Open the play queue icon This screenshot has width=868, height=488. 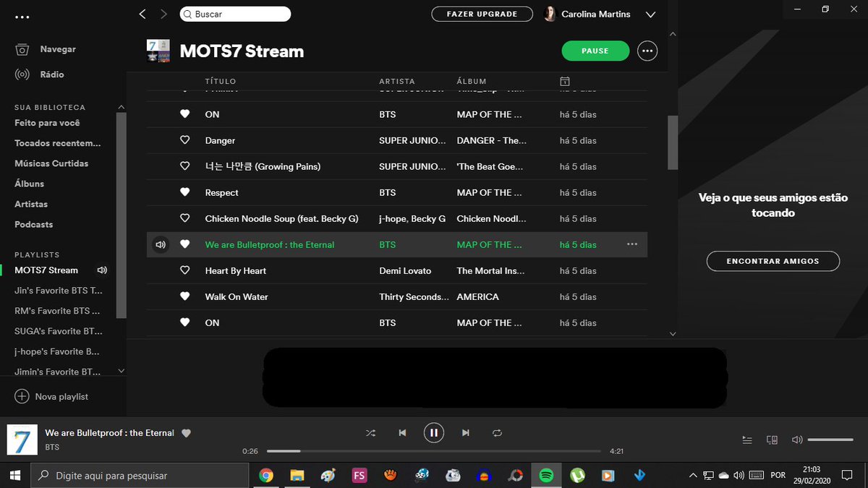[x=748, y=440]
